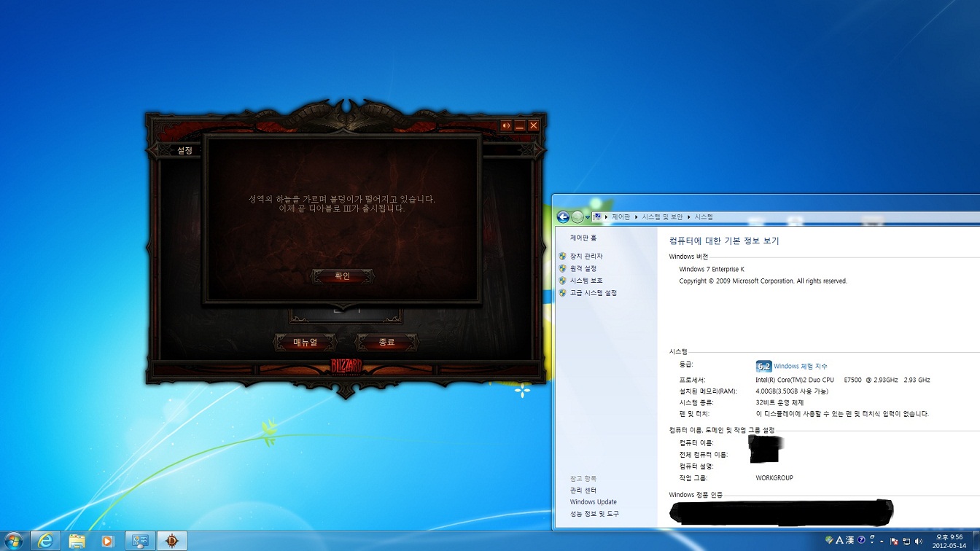Viewport: 980px width, 551px height.
Task: Click the Show Desktop strip beside the clock
Action: point(976,541)
